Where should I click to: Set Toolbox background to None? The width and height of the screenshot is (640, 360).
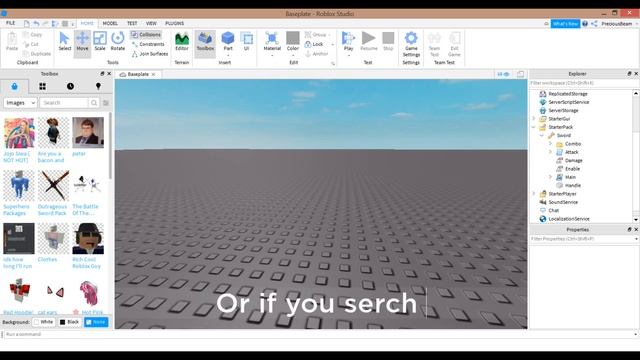tap(96, 322)
